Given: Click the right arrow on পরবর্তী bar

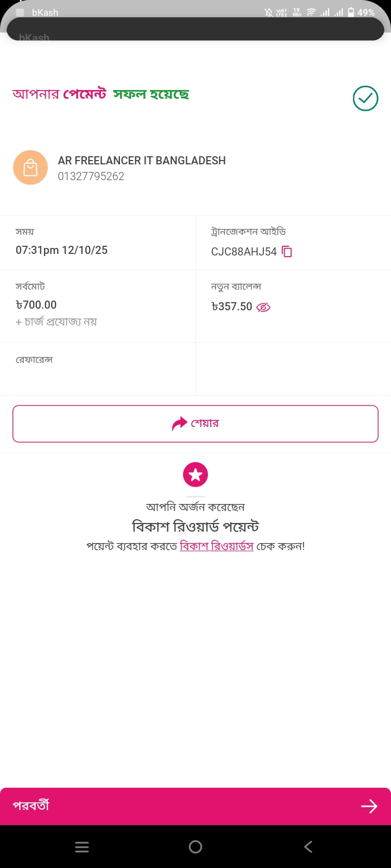Looking at the screenshot, I should coord(369,806).
